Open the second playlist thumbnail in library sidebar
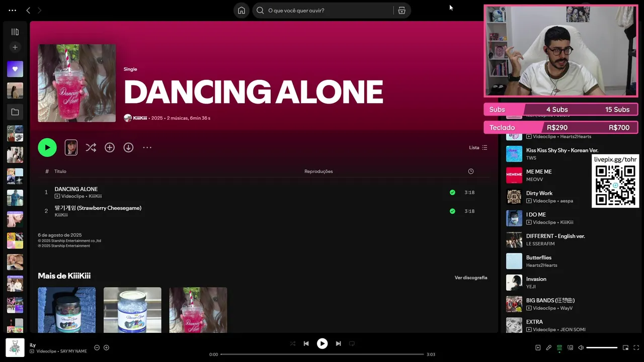The width and height of the screenshot is (644, 362). click(15, 90)
